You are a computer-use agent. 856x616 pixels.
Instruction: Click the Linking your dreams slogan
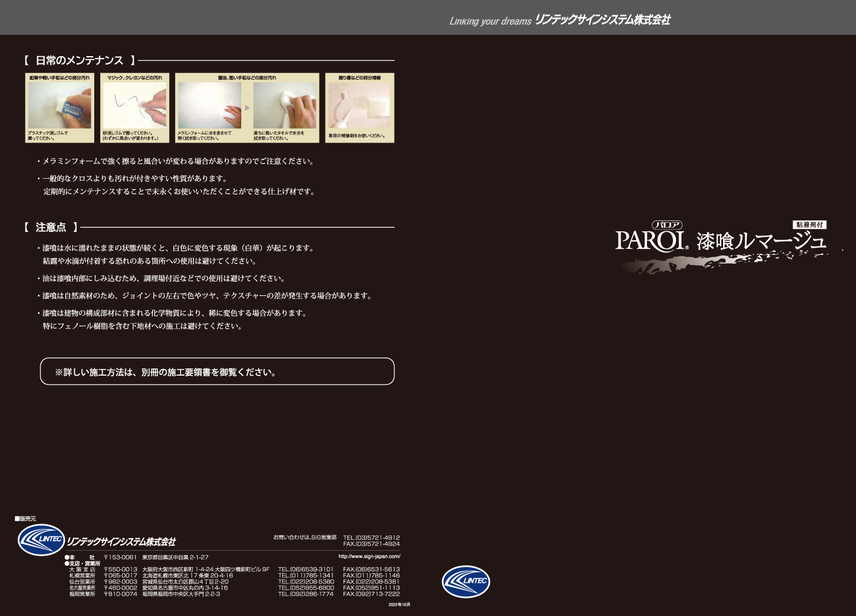(x=490, y=21)
